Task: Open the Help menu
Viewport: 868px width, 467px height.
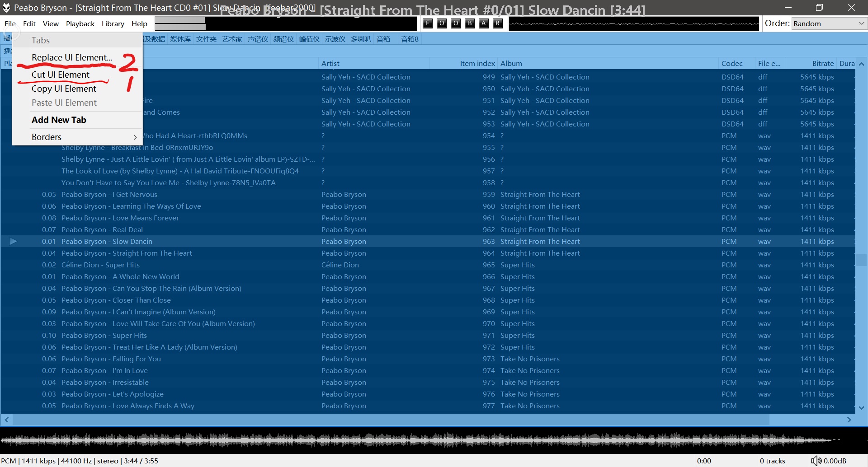Action: click(x=139, y=23)
